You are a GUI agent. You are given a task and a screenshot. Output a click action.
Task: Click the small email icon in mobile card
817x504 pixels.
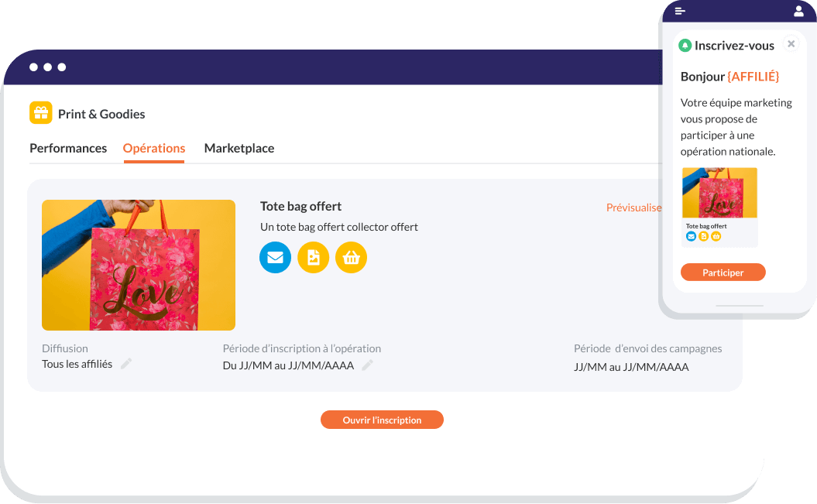pyautogui.click(x=691, y=236)
